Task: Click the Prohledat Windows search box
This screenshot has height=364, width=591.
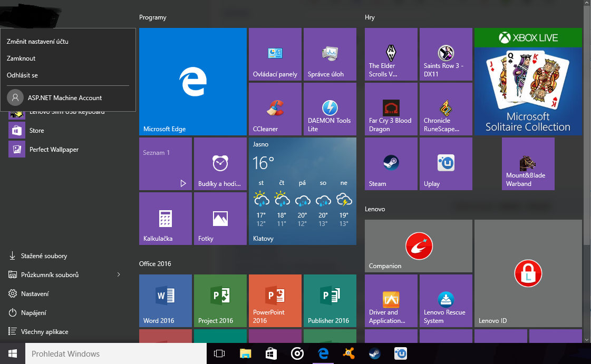Action: tap(116, 353)
